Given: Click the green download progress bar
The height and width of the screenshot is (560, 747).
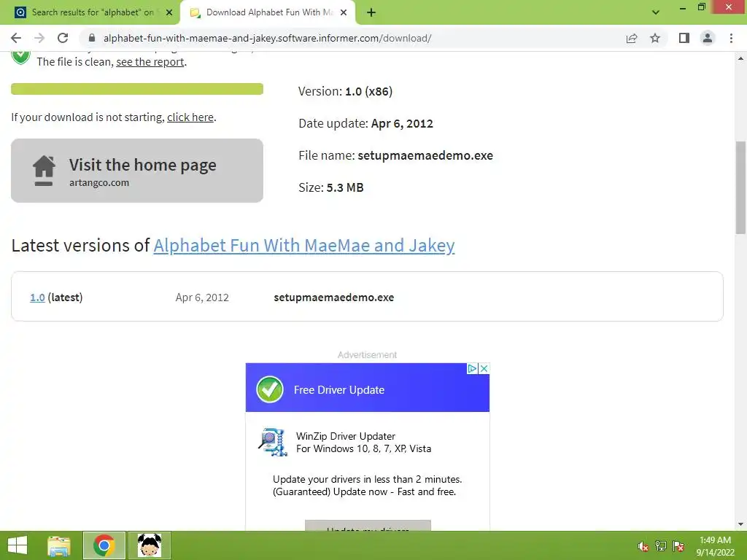Looking at the screenshot, I should [137, 89].
